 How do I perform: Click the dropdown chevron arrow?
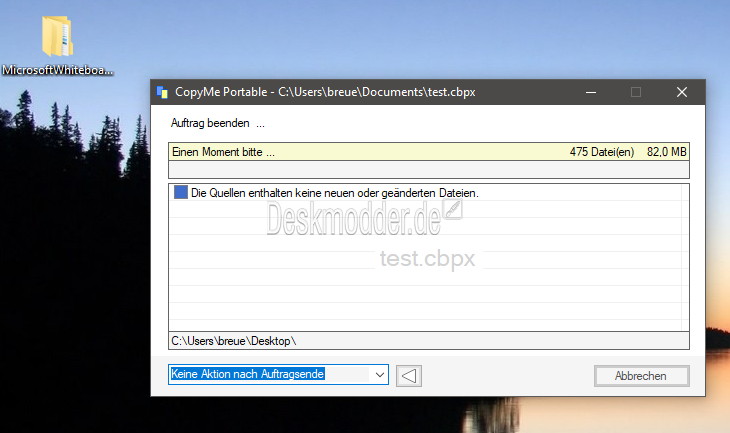[x=380, y=375]
